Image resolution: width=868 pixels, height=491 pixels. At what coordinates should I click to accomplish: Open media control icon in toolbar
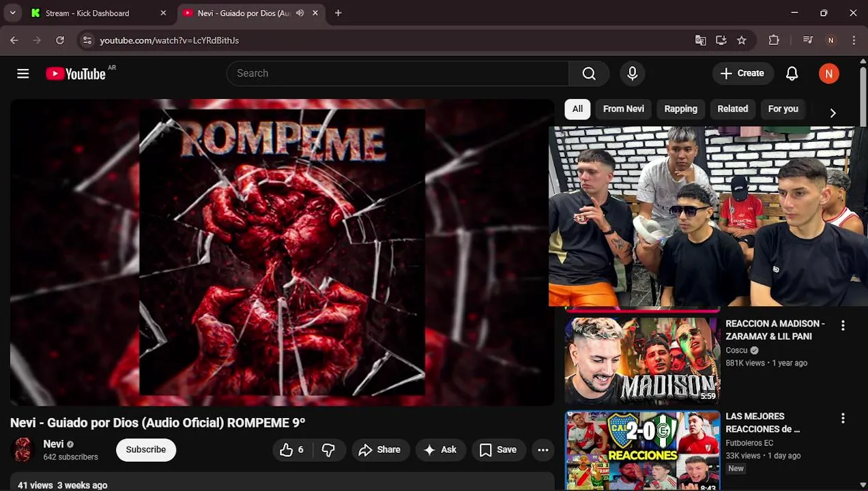pyautogui.click(x=808, y=40)
